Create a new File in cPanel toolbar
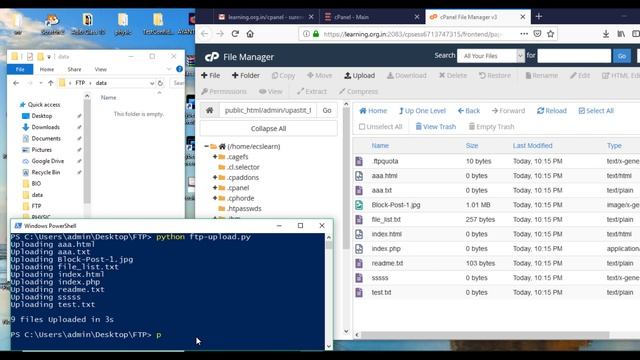 (211, 76)
